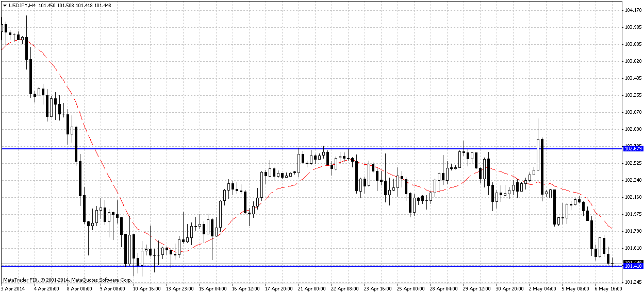Click the 102.160 price axis label
This screenshot has height=293, width=644.
coord(632,197)
